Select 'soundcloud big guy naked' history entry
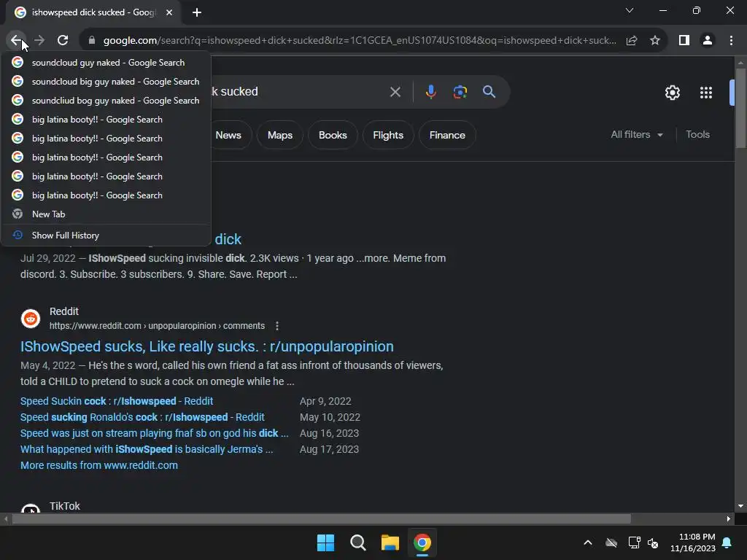 point(106,82)
